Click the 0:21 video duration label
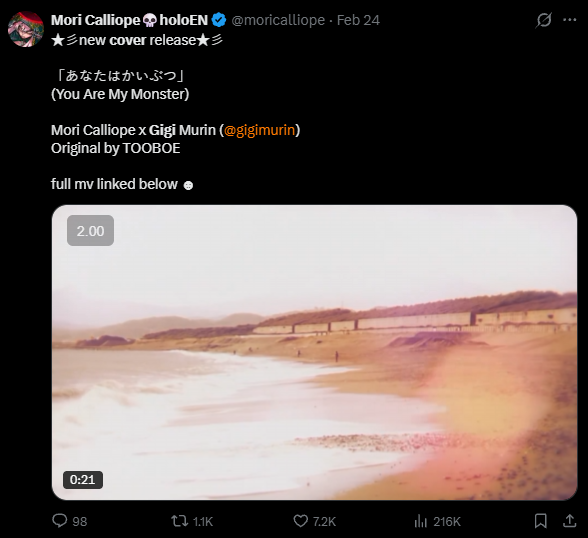Viewport: 588px width, 538px height. [83, 480]
